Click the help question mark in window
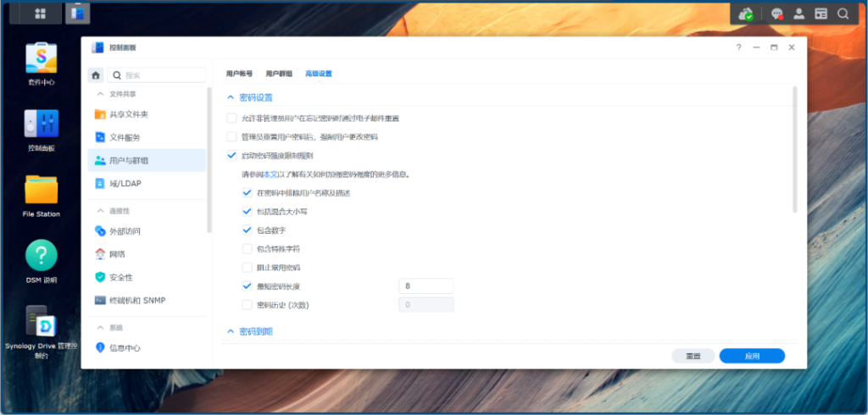 (x=738, y=47)
